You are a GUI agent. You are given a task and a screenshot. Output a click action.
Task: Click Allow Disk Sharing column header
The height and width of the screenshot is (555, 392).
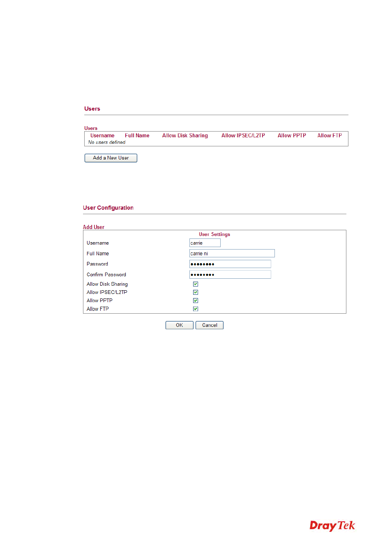tap(185, 136)
